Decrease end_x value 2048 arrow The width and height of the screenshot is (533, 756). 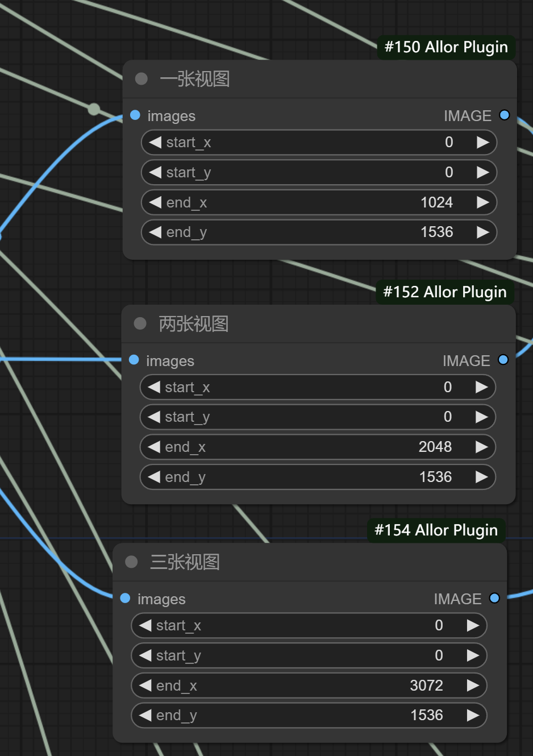click(x=154, y=447)
